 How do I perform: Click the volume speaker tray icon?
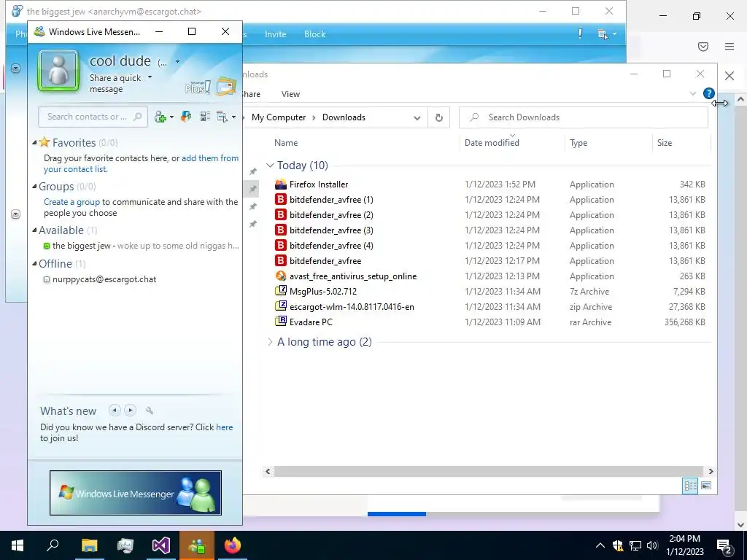tap(652, 545)
